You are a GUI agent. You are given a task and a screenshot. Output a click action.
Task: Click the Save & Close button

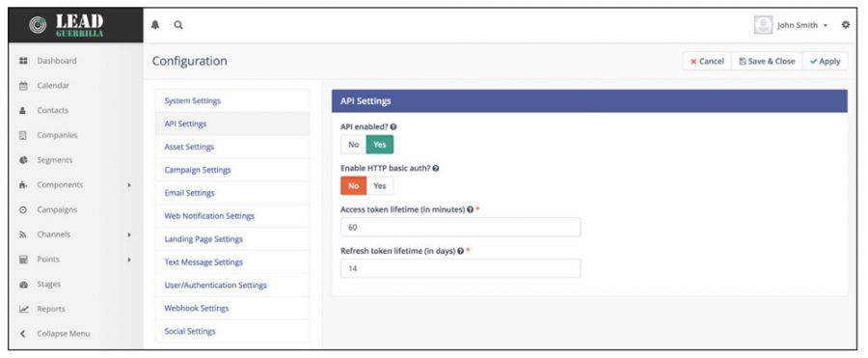pyautogui.click(x=767, y=61)
